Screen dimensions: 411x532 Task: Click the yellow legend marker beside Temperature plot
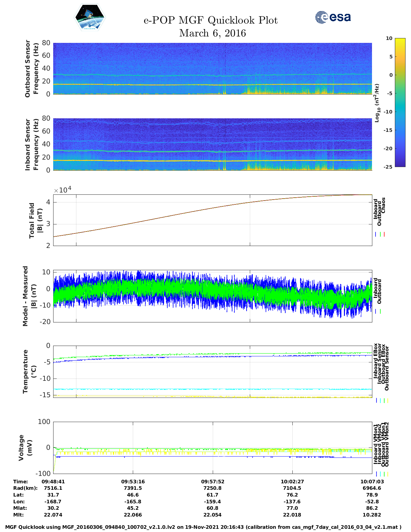pos(387,400)
